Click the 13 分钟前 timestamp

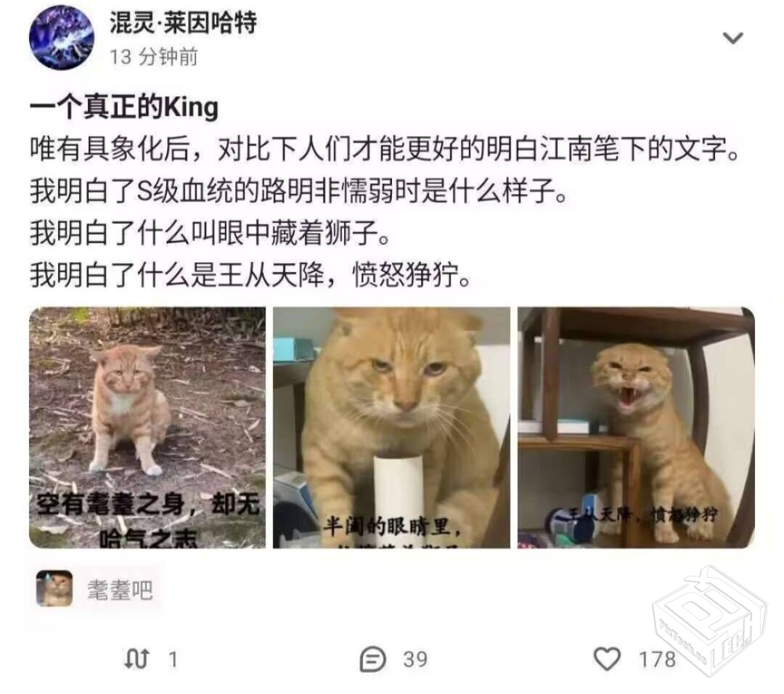pos(153,57)
